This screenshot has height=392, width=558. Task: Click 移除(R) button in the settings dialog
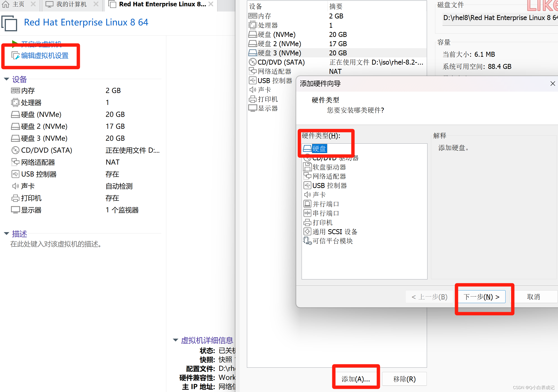[404, 379]
